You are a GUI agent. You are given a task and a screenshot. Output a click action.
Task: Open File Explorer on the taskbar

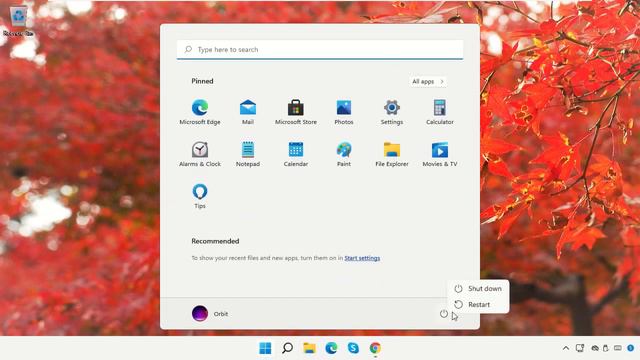pyautogui.click(x=309, y=348)
